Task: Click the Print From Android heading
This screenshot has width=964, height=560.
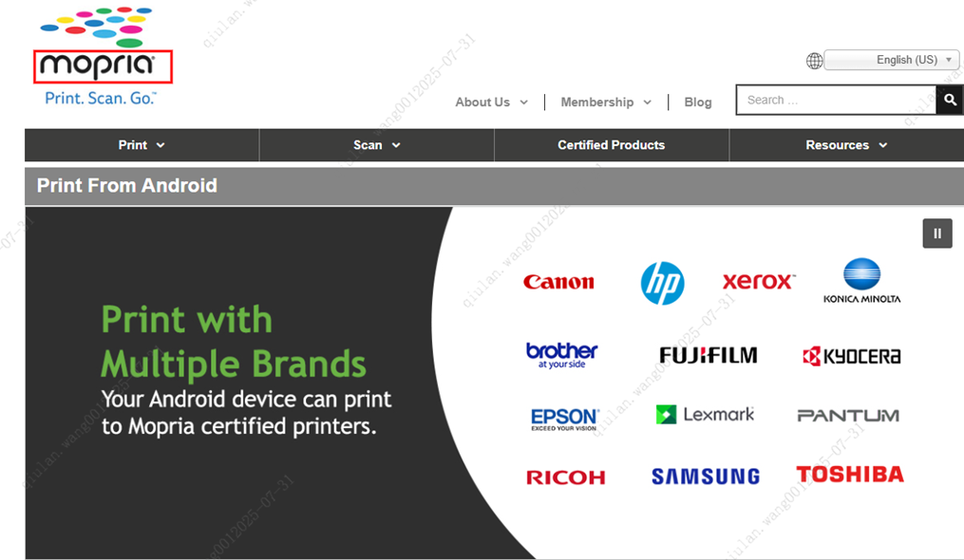Action: 127,186
